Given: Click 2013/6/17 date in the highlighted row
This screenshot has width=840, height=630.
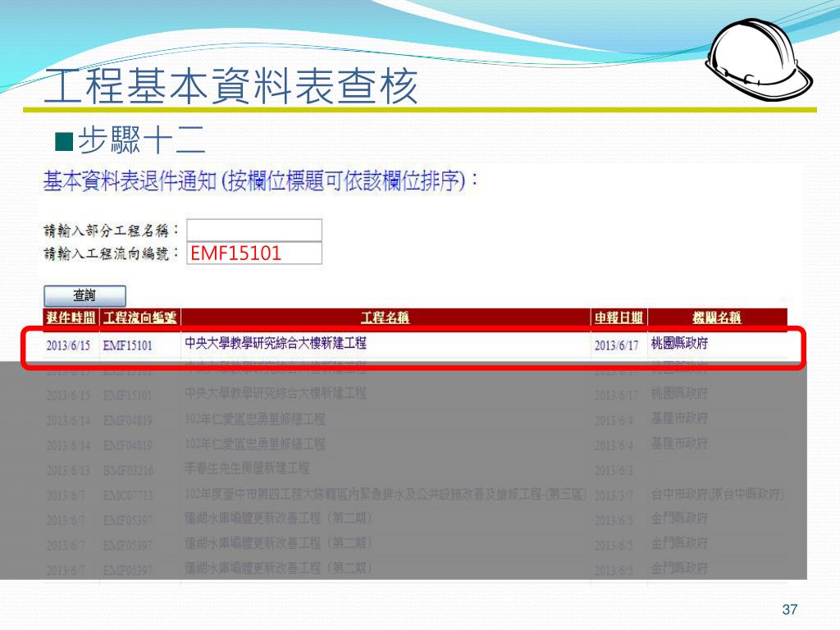Looking at the screenshot, I should (617, 345).
